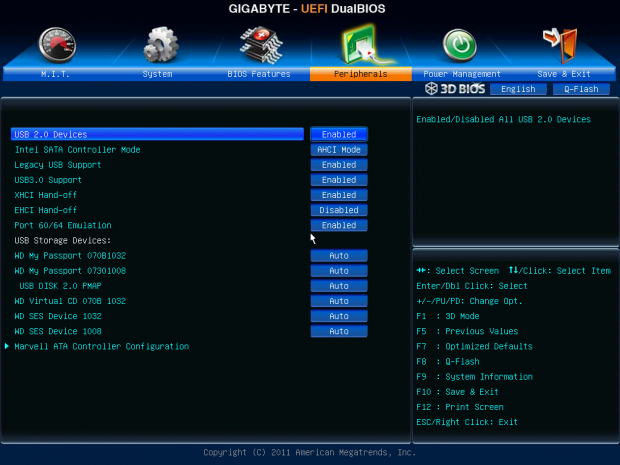Click the Enabled/Disabled All USB 2.0 description
This screenshot has height=465, width=620.
[x=503, y=119]
